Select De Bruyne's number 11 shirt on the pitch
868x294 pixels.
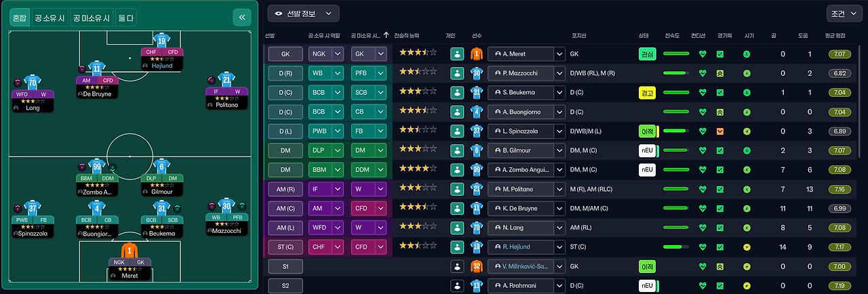pyautogui.click(x=97, y=67)
